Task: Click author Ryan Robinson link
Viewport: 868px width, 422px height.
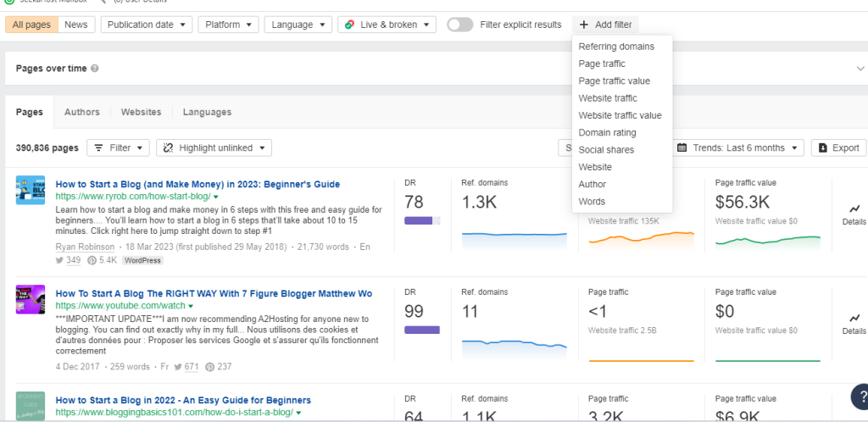Action: coord(86,247)
